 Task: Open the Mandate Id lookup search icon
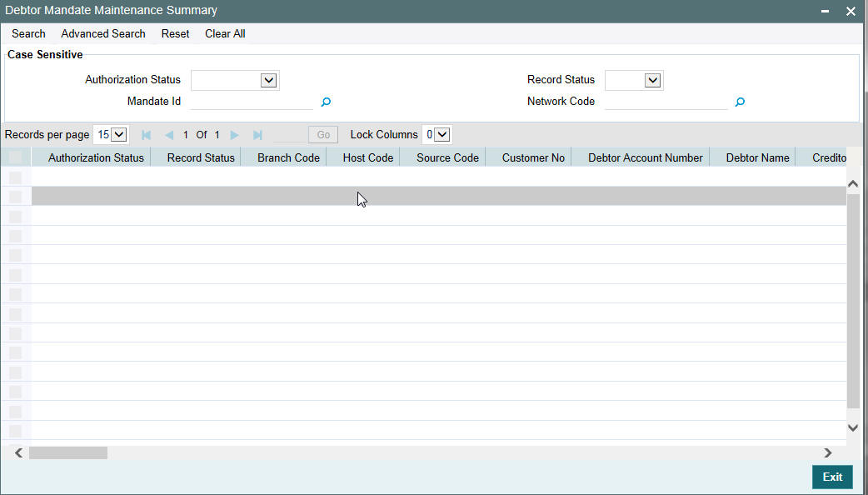coord(326,102)
